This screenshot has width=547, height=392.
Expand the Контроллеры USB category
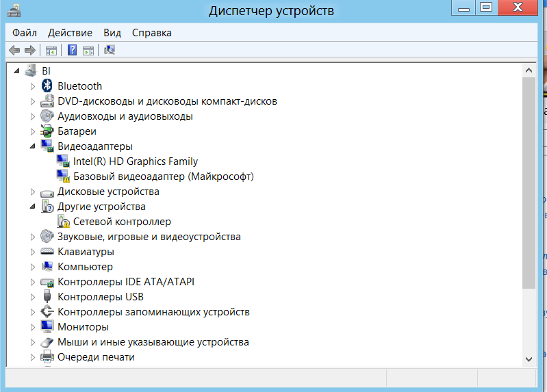point(32,297)
